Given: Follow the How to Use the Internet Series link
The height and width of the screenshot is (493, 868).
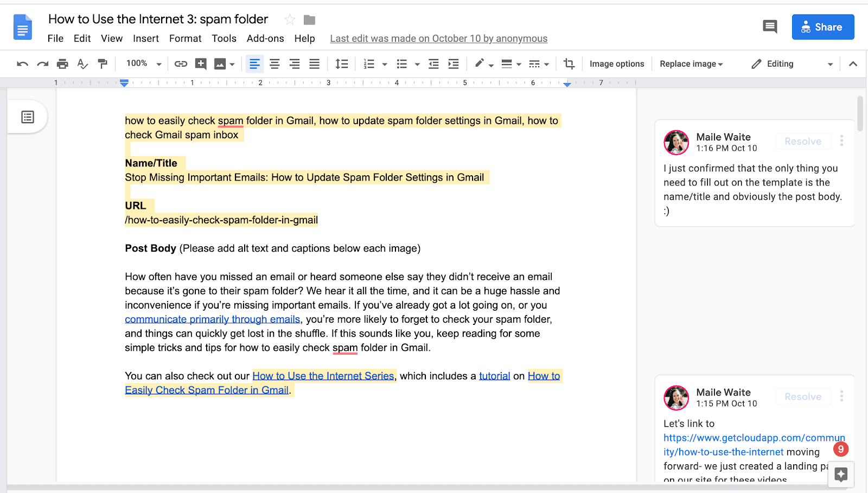Looking at the screenshot, I should coord(323,376).
